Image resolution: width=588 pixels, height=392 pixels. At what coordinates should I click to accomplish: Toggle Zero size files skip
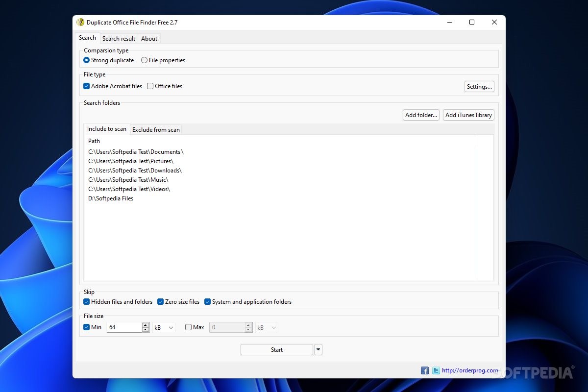point(178,302)
